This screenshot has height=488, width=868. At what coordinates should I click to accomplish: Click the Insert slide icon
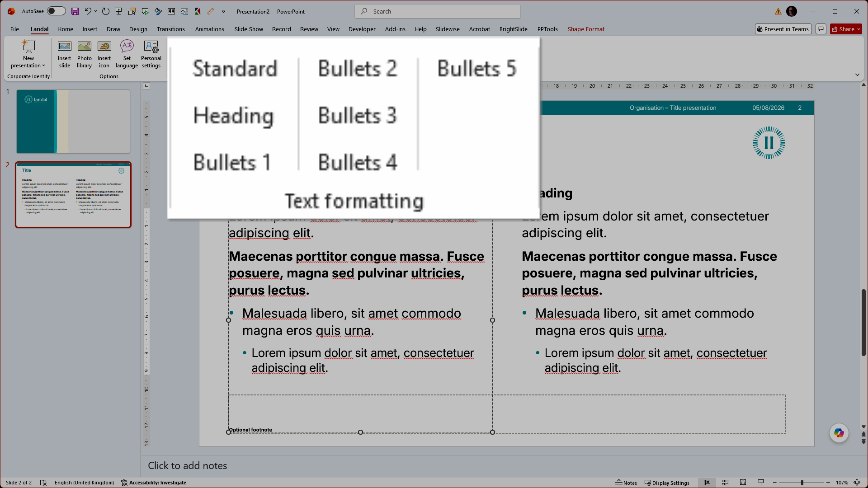pyautogui.click(x=65, y=54)
